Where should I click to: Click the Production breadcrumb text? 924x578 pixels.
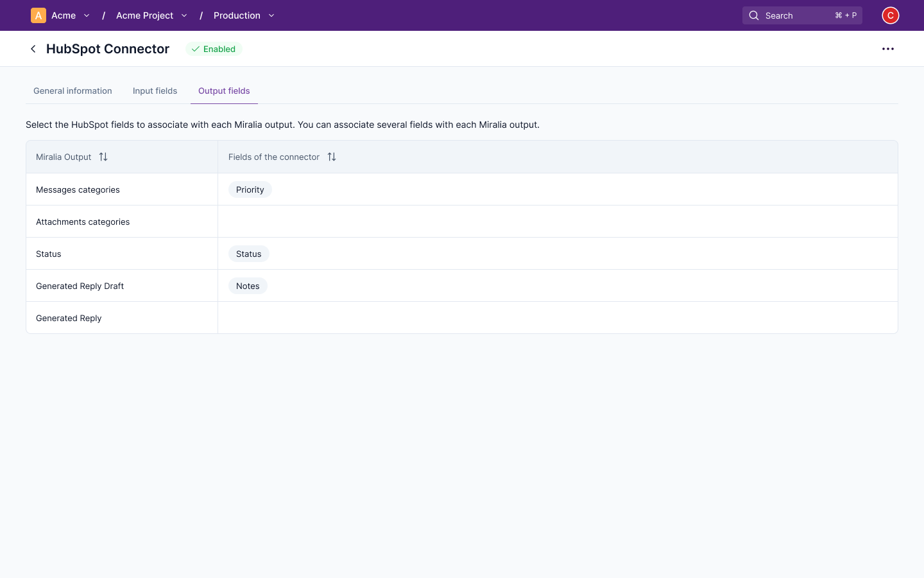pos(237,15)
